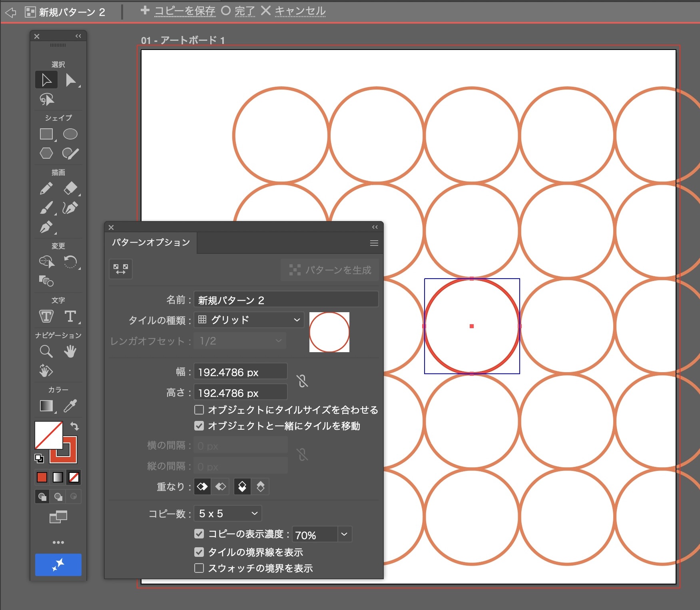Pick the Eraser tool
This screenshot has height=610, width=700.
[70, 188]
